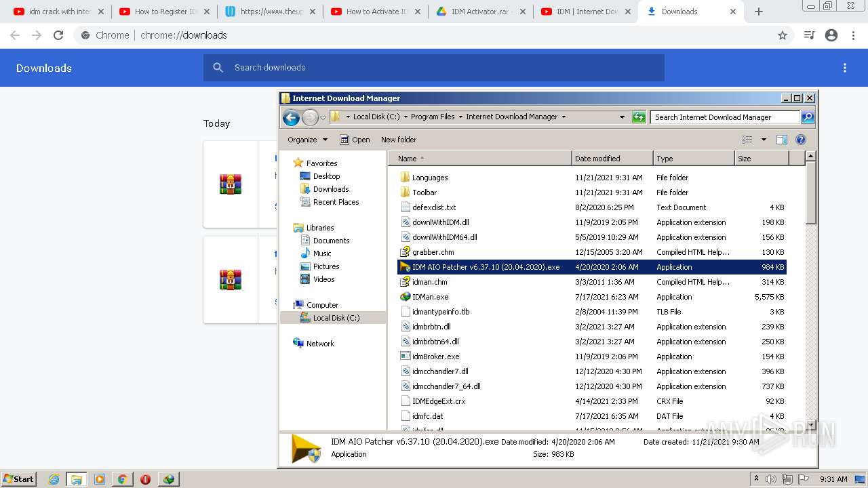Image resolution: width=868 pixels, height=488 pixels.
Task: Click the Chrome icon in the taskbar
Action: pyautogui.click(x=122, y=479)
